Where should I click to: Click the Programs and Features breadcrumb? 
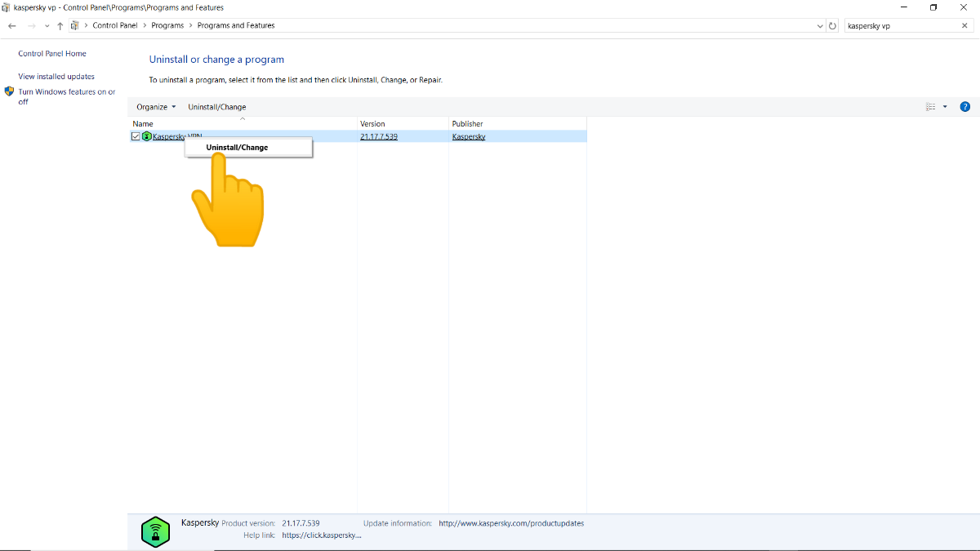coord(236,25)
